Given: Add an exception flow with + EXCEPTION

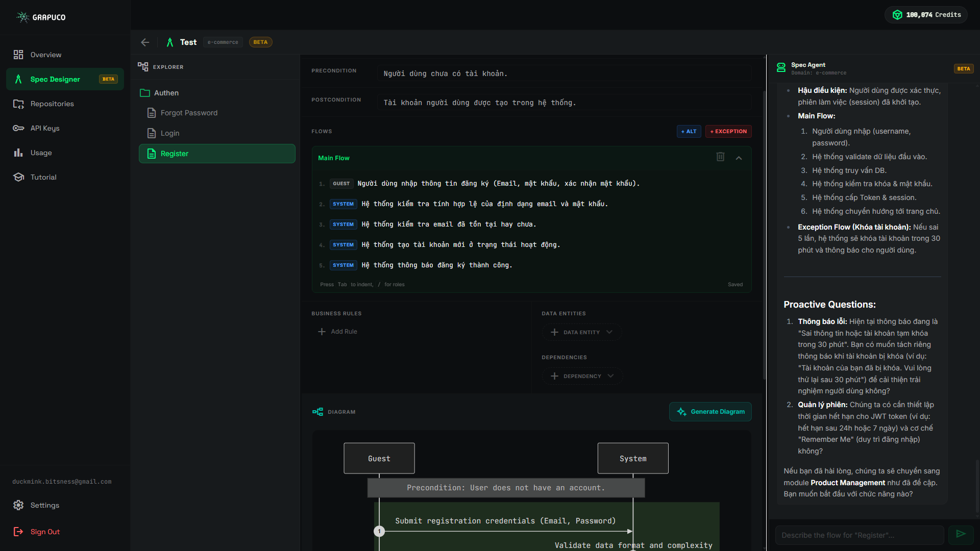Looking at the screenshot, I should pyautogui.click(x=728, y=132).
